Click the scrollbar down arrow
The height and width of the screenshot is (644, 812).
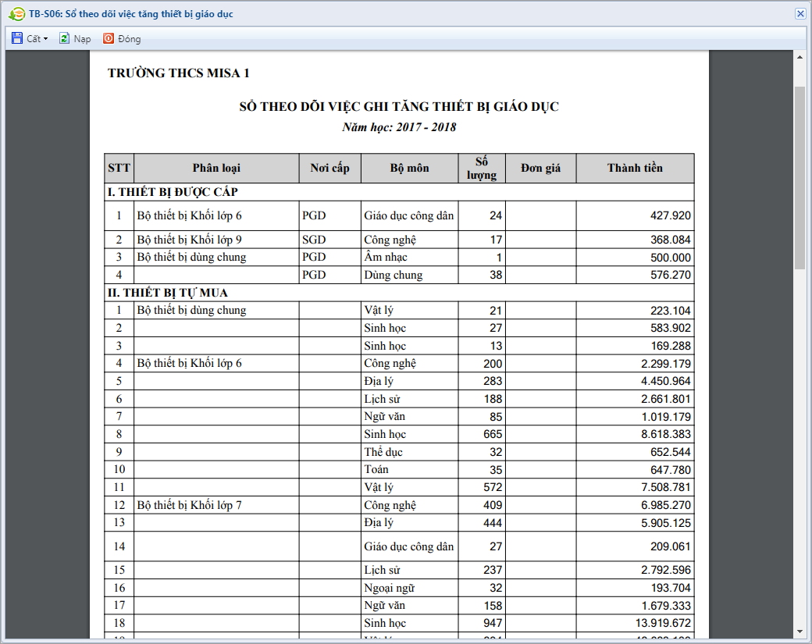click(800, 632)
